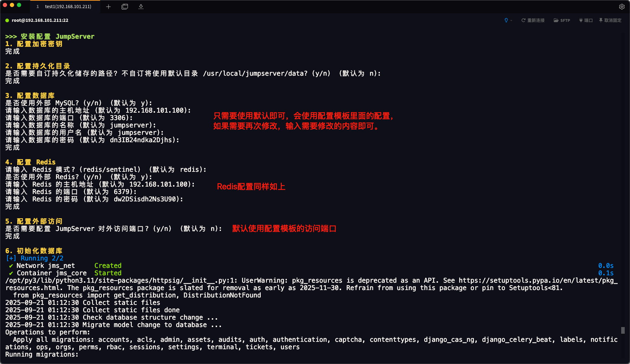Viewport: 630px width, 364px height.
Task: Expand the dropdown arrow next to the lightbulb
Action: coord(511,20)
